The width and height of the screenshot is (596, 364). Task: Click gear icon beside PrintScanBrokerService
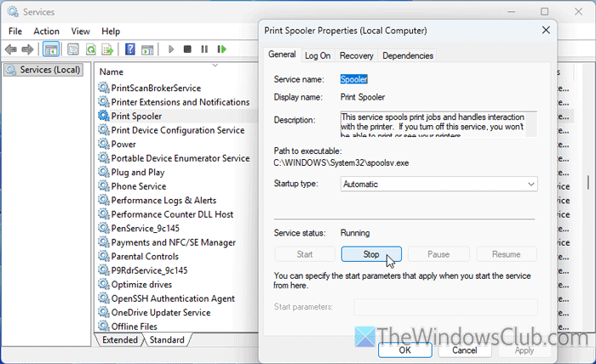point(103,88)
